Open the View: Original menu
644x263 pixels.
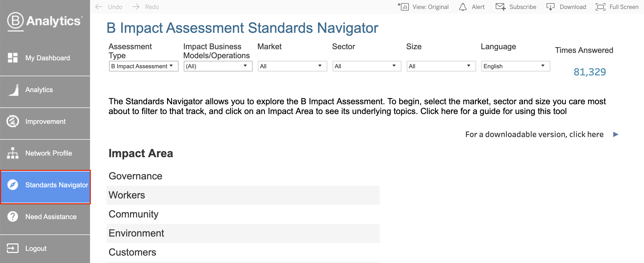423,7
